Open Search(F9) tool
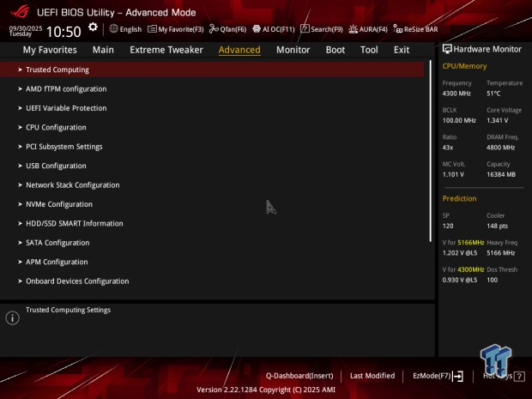532x399 pixels. (x=322, y=28)
